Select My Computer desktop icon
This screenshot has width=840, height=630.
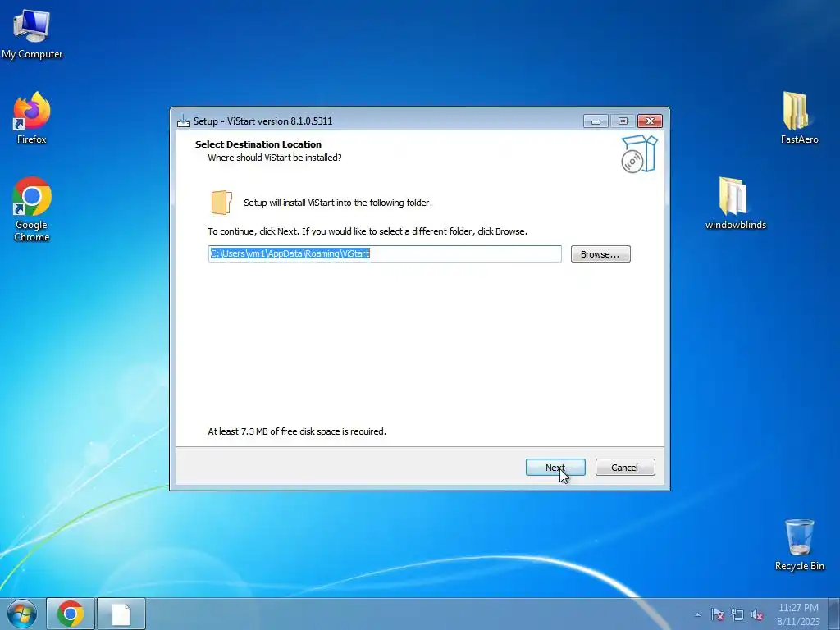32,34
